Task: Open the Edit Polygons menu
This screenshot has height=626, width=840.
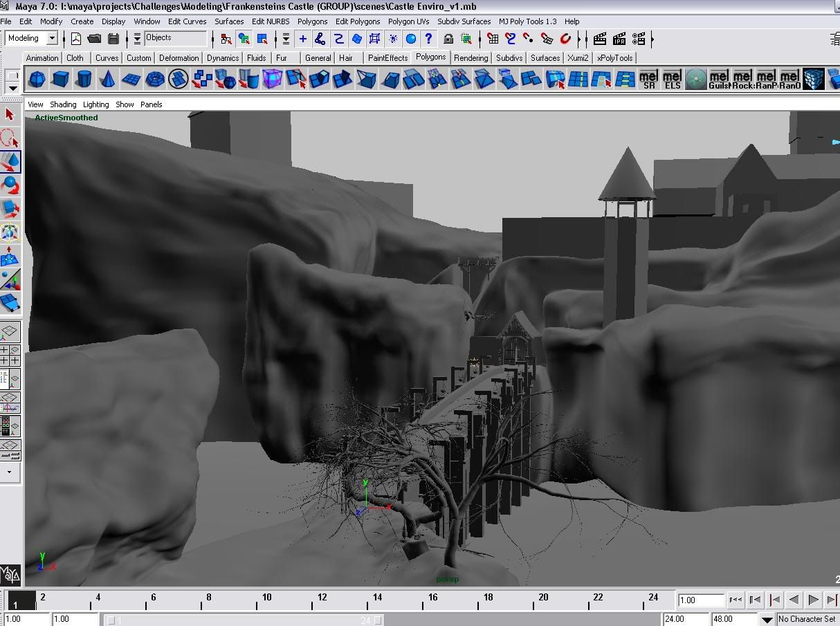Action: click(358, 21)
